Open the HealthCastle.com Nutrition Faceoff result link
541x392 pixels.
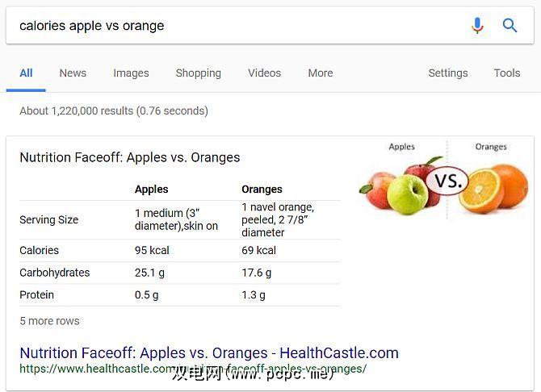(209, 352)
